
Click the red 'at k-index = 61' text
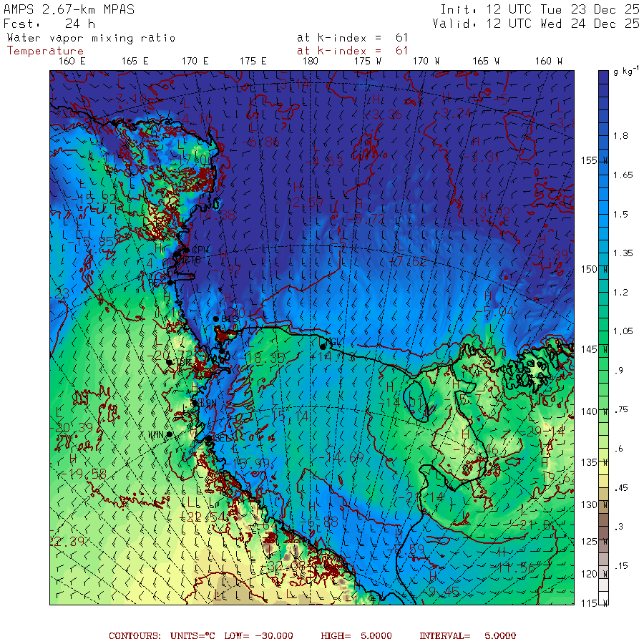tap(352, 51)
